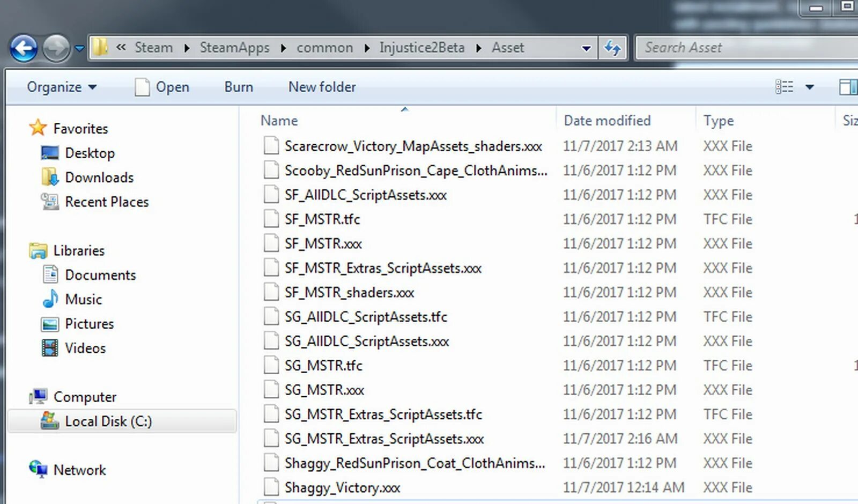Click the folder icon in address bar
The height and width of the screenshot is (504, 858).
click(100, 47)
